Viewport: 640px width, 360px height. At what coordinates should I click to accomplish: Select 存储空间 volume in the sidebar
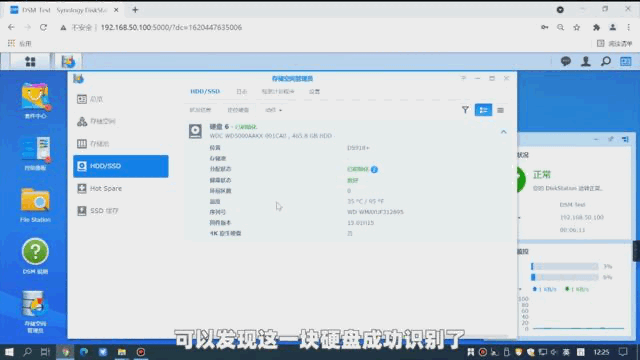(x=121, y=121)
